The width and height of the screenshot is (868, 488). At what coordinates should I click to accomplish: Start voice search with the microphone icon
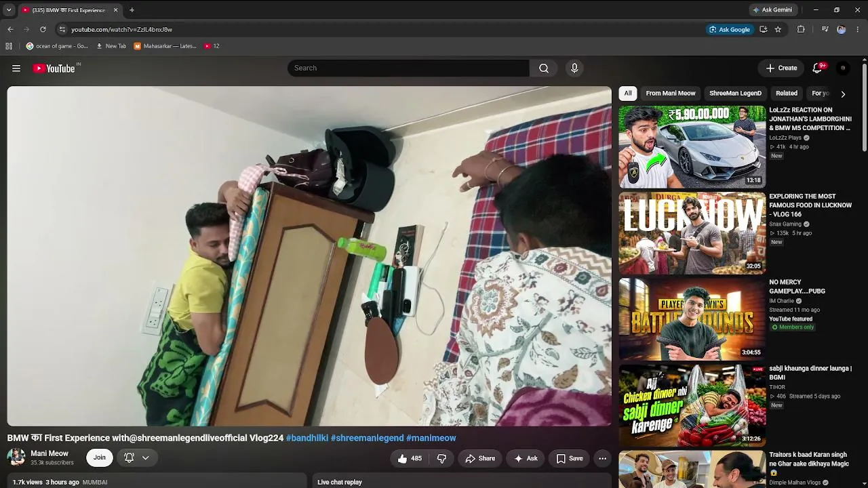tap(574, 68)
